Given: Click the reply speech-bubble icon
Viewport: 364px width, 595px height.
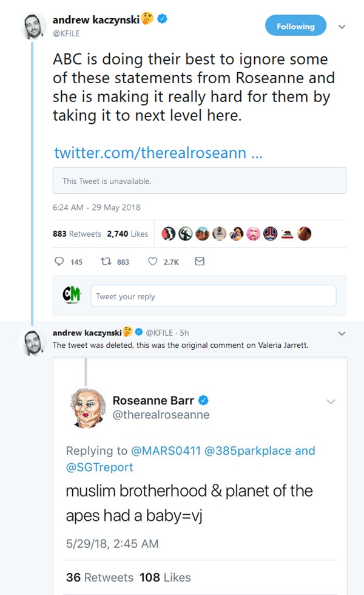Looking at the screenshot, I should coord(59,262).
